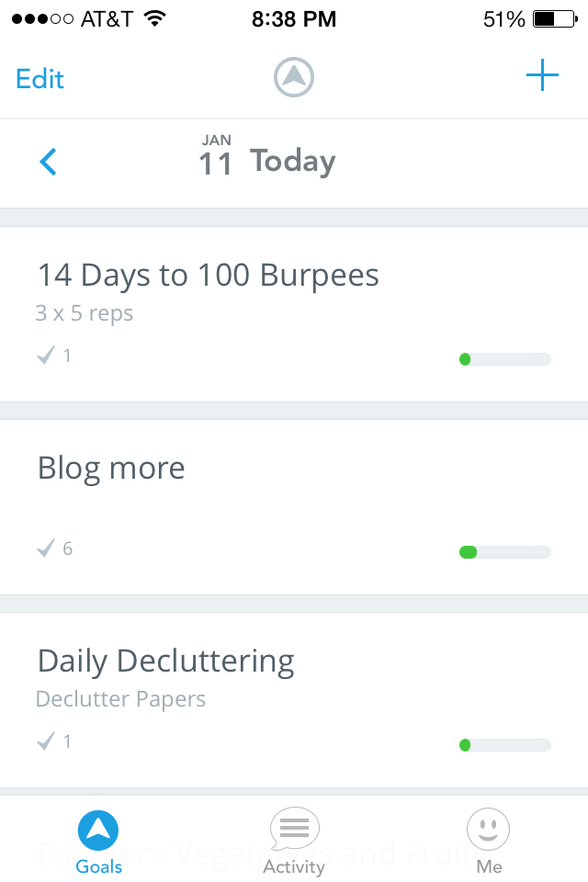
Task: Tap the battery icon in status bar
Action: tap(557, 19)
